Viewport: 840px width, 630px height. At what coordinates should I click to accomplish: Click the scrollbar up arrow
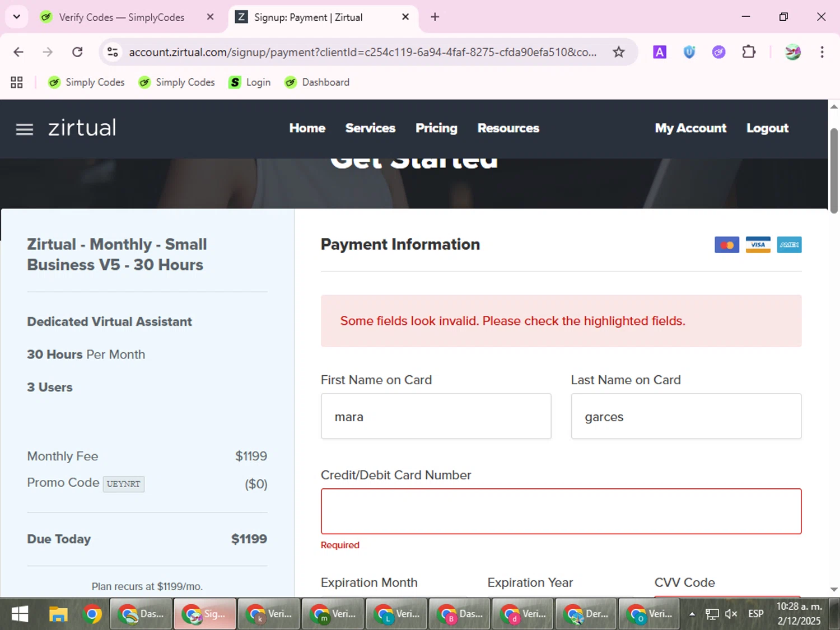pos(834,106)
